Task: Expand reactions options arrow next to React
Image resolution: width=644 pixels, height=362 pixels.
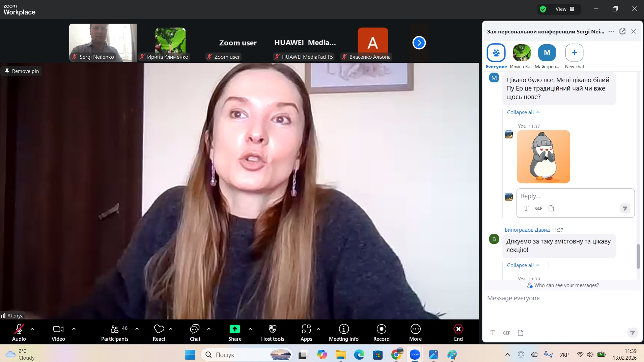Action: click(x=171, y=329)
